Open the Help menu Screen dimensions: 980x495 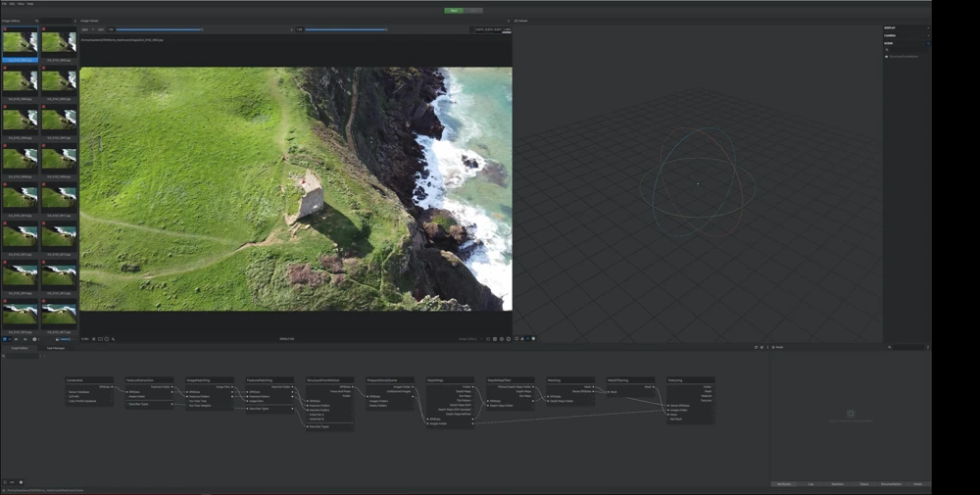tap(30, 4)
